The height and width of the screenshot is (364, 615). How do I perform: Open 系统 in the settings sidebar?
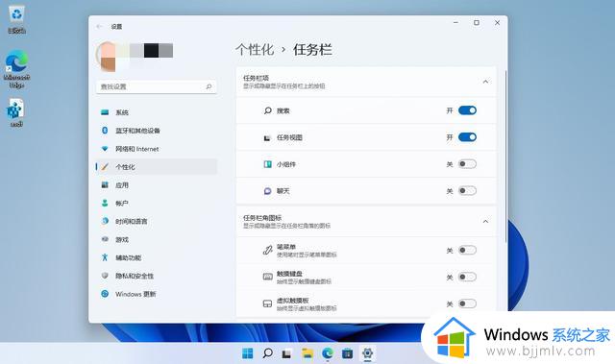[x=157, y=112]
